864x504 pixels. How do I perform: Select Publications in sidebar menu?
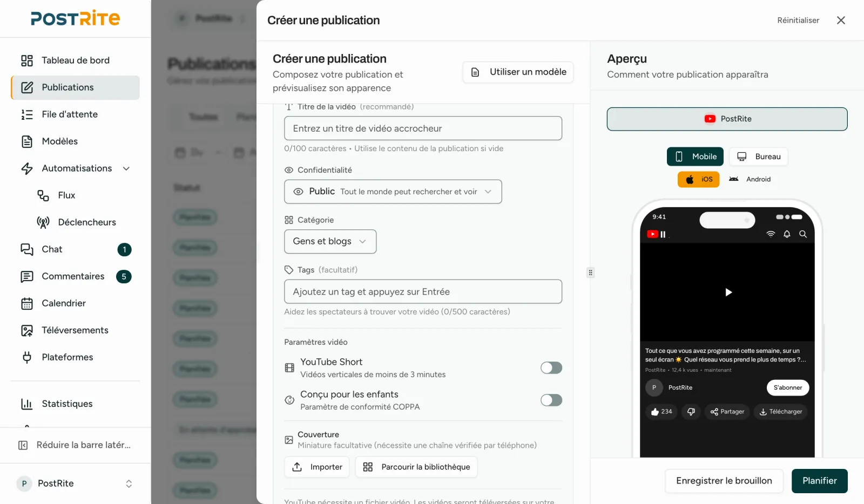pyautogui.click(x=75, y=87)
